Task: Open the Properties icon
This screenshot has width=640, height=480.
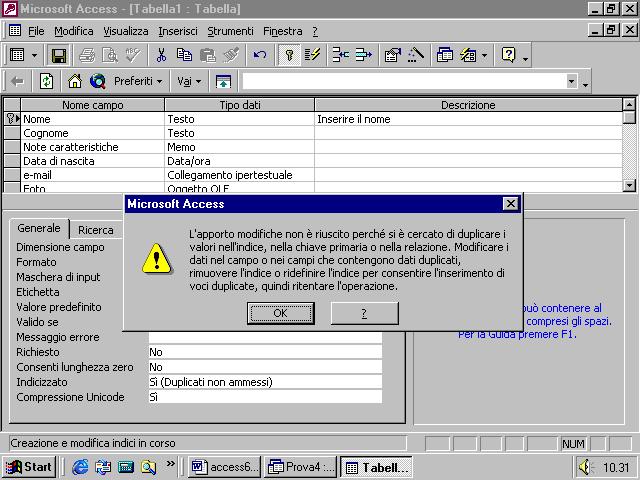Action: coord(392,55)
